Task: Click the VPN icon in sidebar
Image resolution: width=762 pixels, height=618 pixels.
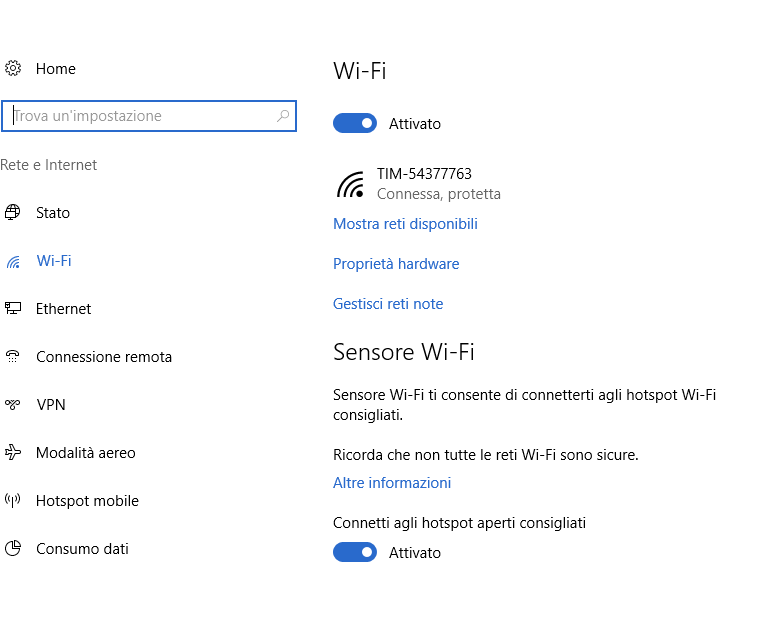Action: pyautogui.click(x=13, y=404)
